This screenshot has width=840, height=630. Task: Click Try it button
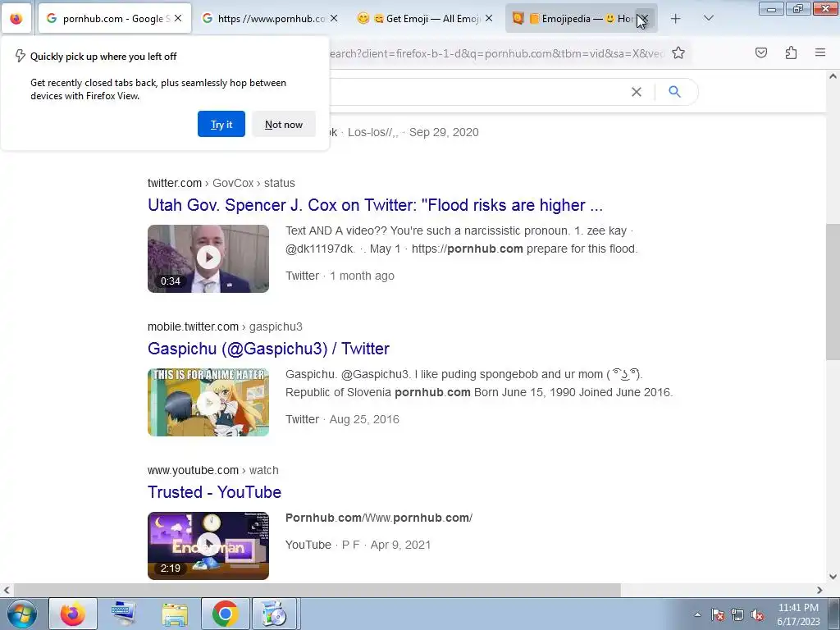pos(221,125)
